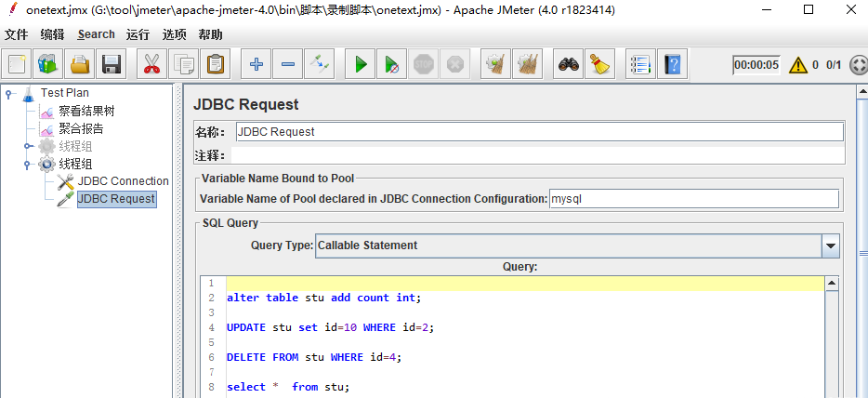The width and height of the screenshot is (868, 398).
Task: Create a new test plan
Action: [x=17, y=64]
